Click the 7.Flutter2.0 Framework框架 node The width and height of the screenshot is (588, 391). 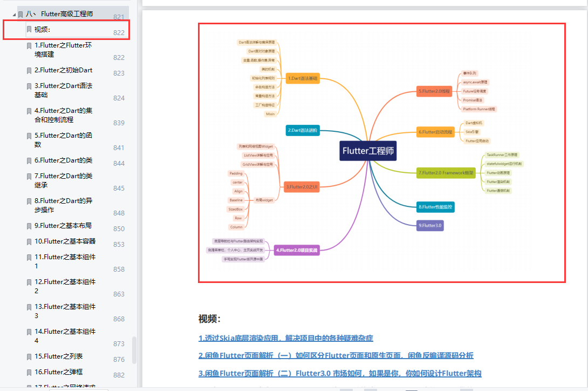tap(446, 173)
